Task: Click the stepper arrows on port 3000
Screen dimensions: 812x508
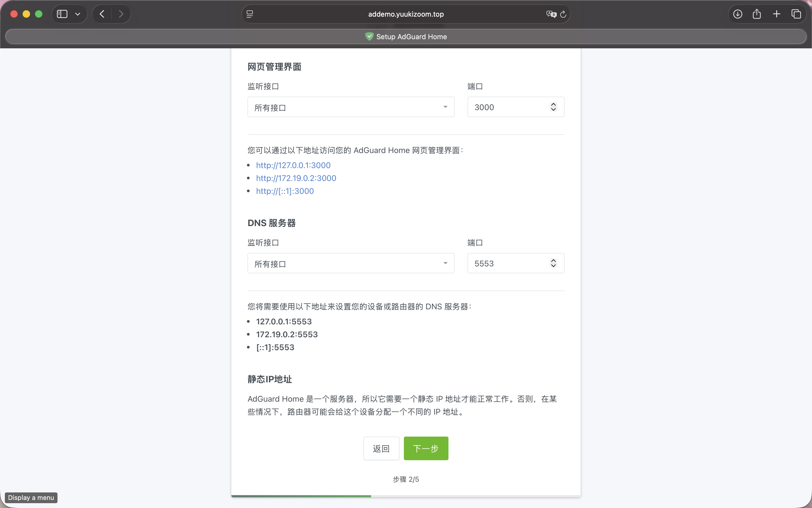Action: point(553,107)
